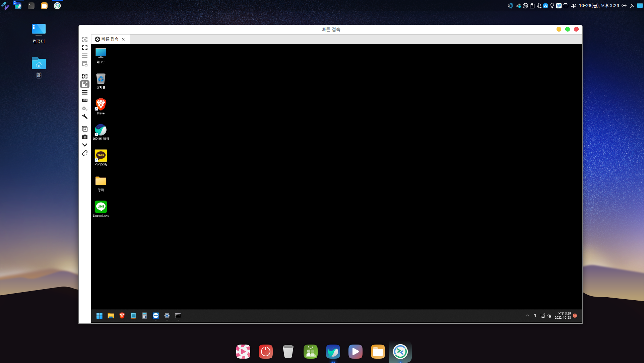Screen dimensions: 644x363
Task: Click the minimize chevron arrow in sidebar
Action: coord(85,145)
